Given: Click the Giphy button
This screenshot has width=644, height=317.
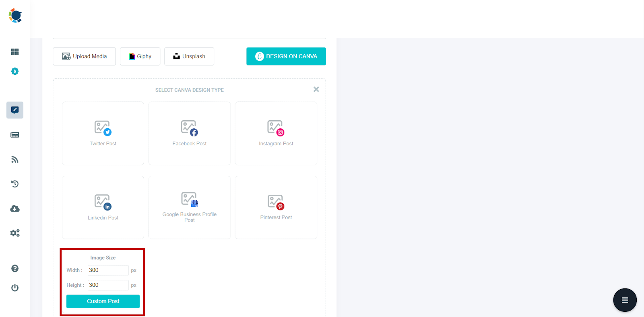Looking at the screenshot, I should click(140, 56).
